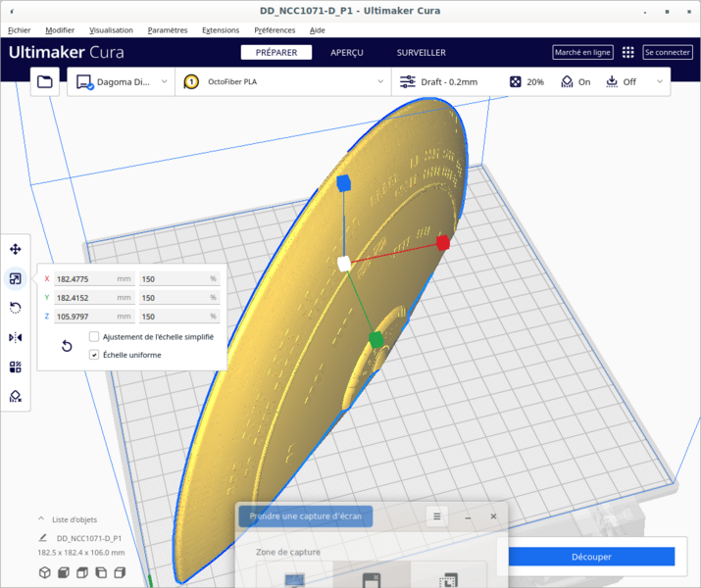701x588 pixels.
Task: Open the Aide menu
Action: [317, 30]
